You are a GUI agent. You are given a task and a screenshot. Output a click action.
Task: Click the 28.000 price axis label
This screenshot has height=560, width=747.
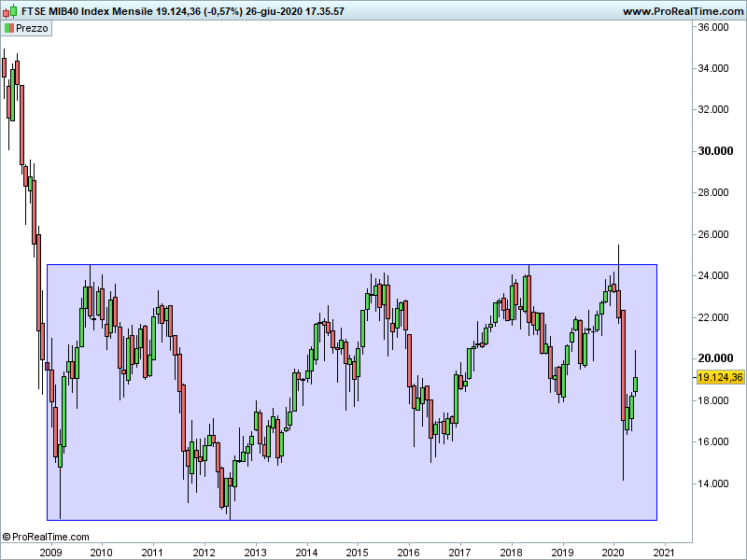(712, 192)
